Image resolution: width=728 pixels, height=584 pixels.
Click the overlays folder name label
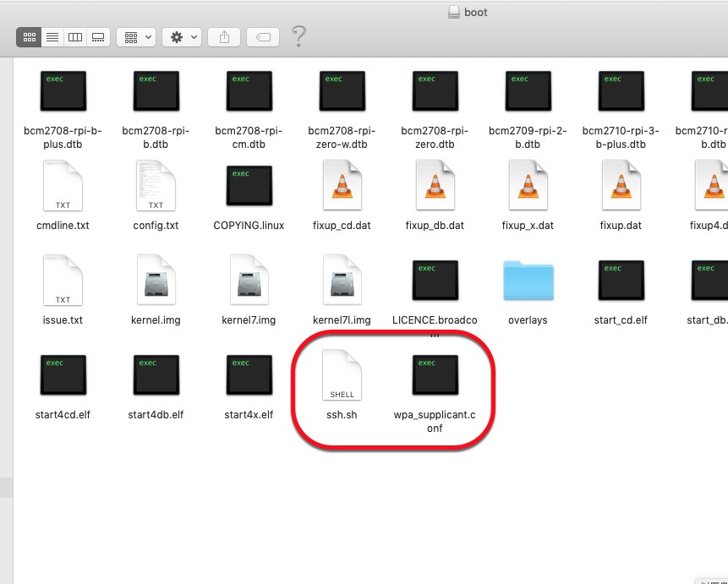click(x=528, y=320)
